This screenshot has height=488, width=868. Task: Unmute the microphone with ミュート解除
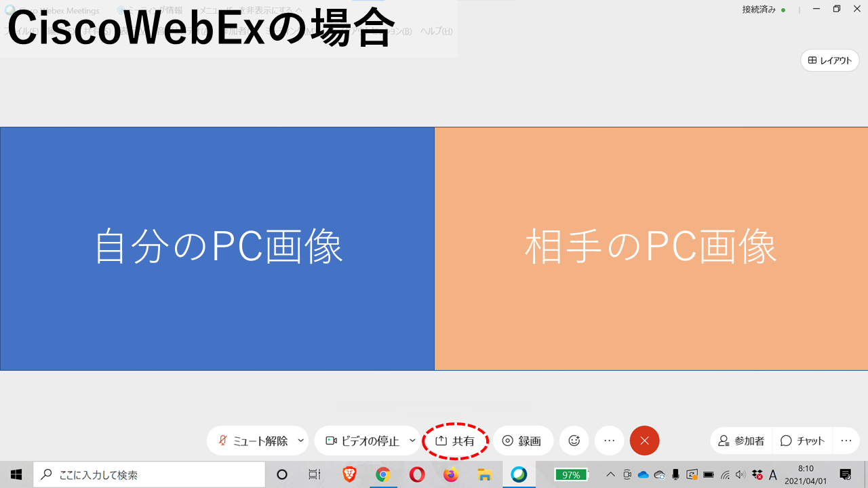pyautogui.click(x=253, y=441)
